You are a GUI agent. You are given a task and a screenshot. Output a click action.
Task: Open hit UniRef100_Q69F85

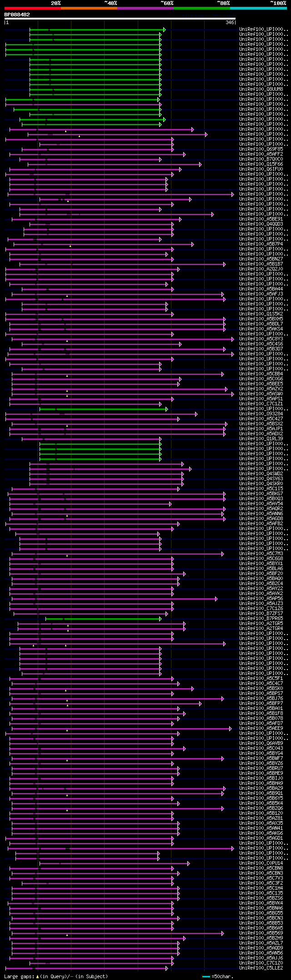(261, 149)
